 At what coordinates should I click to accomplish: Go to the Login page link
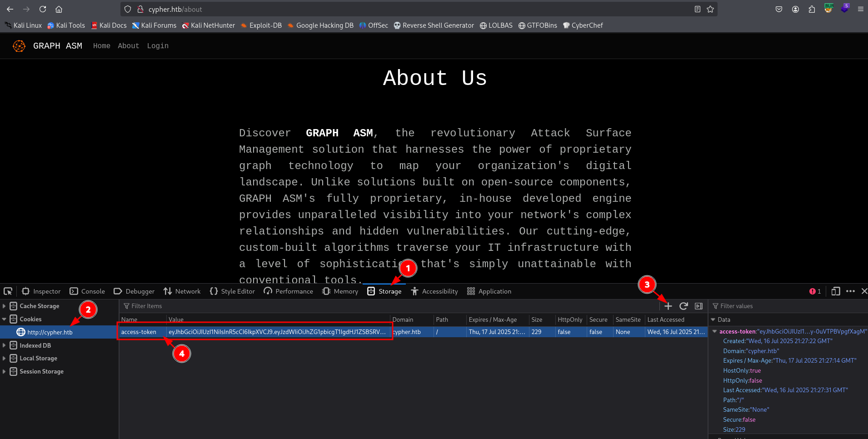tap(158, 46)
